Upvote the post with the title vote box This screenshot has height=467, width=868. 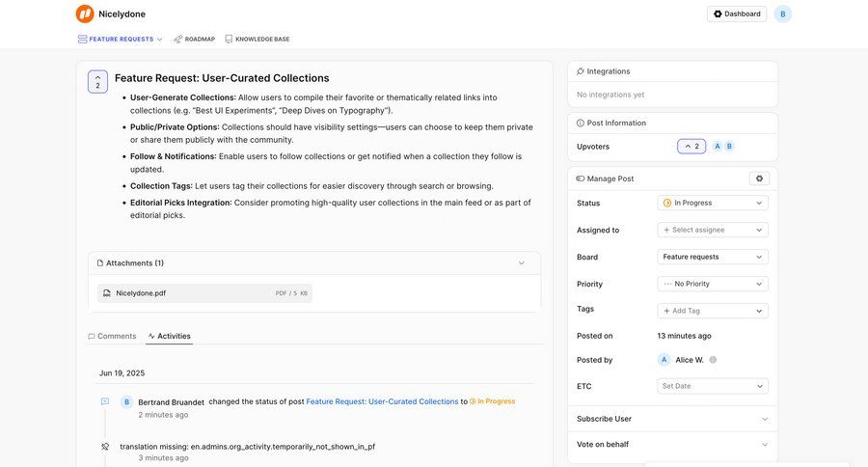(97, 82)
